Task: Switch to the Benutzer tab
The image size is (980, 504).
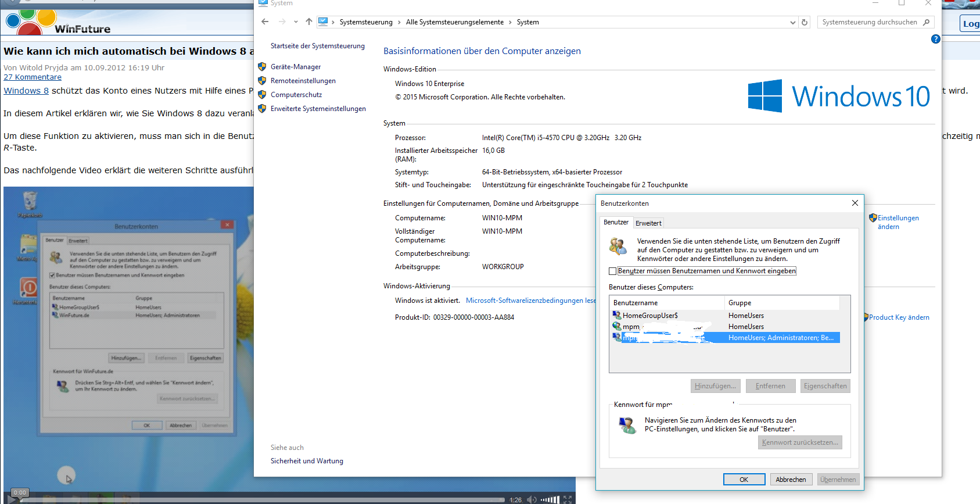Action: pos(616,222)
